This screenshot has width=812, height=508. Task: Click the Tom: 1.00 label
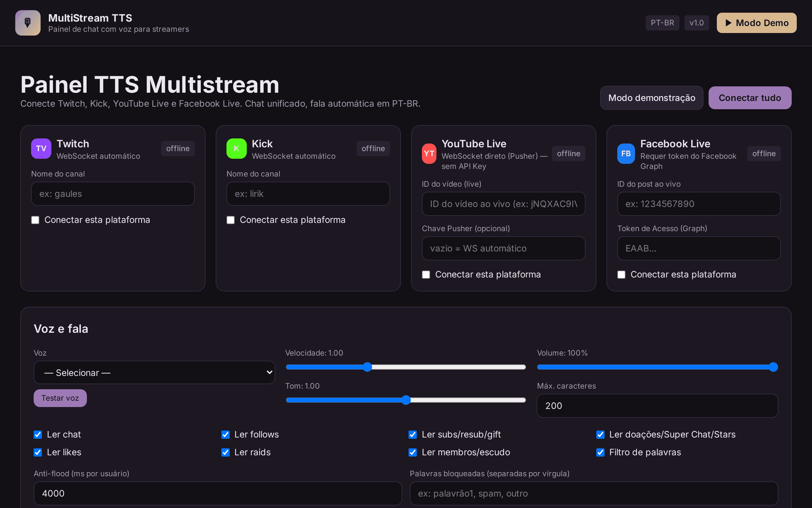click(x=302, y=386)
